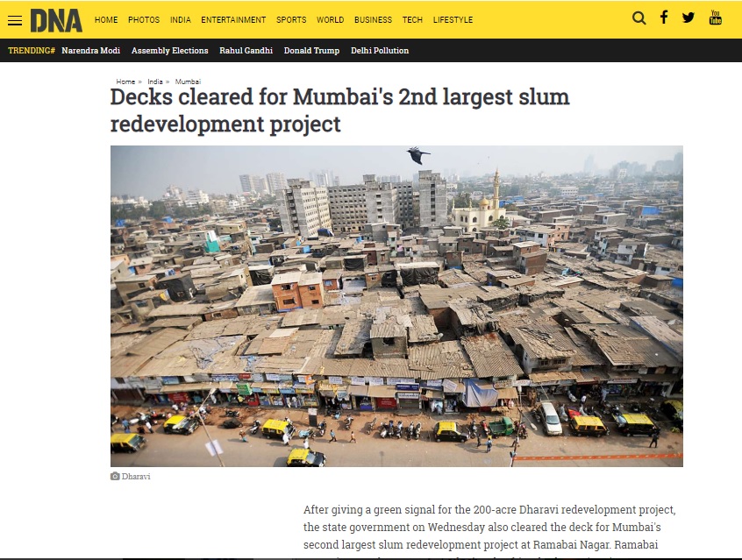Image resolution: width=742 pixels, height=560 pixels.
Task: Open trending topic Narendra Modi
Action: click(x=91, y=51)
